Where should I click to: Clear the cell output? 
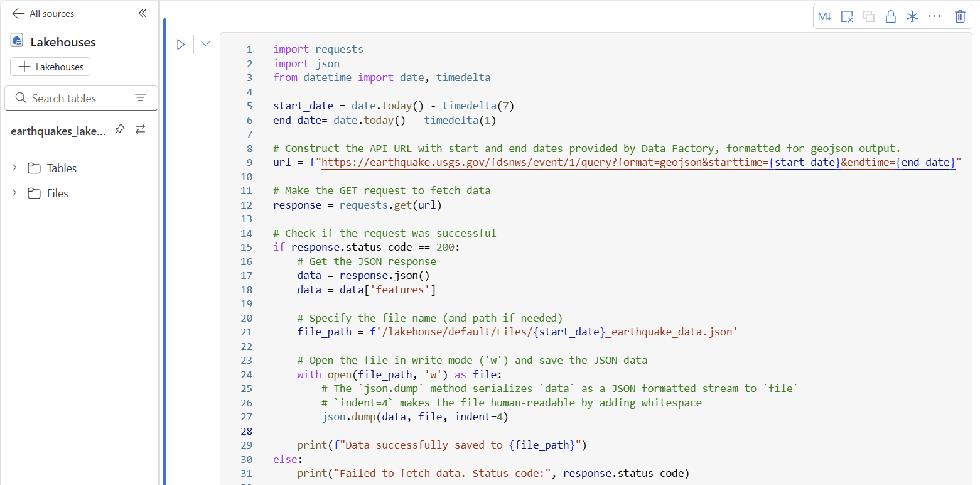[847, 16]
